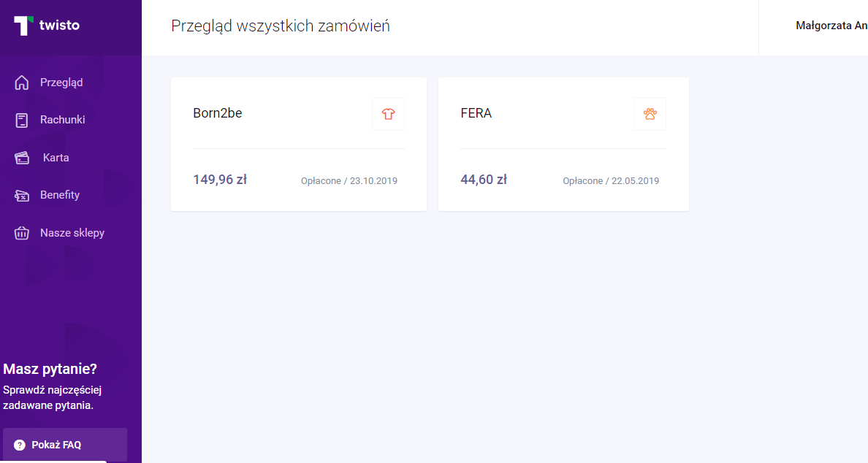Click the 149,96 zł order amount
Image resolution: width=868 pixels, height=463 pixels.
220,180
